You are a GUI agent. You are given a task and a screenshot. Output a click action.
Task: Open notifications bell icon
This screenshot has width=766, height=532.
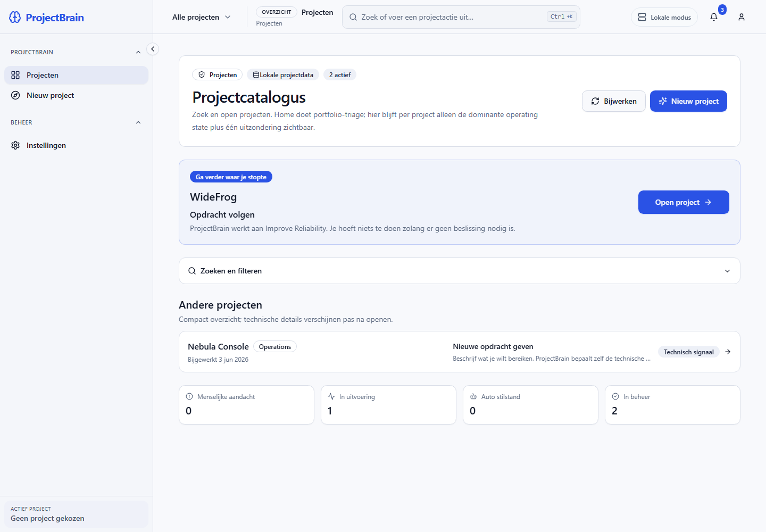click(714, 17)
